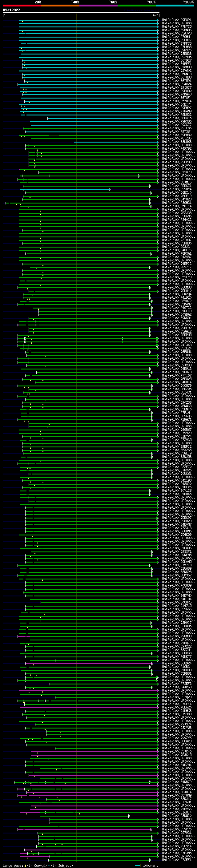The width and height of the screenshot is (197, 868).
Task: Select hit label UniRef100_P43487
Action: [x=177, y=257]
